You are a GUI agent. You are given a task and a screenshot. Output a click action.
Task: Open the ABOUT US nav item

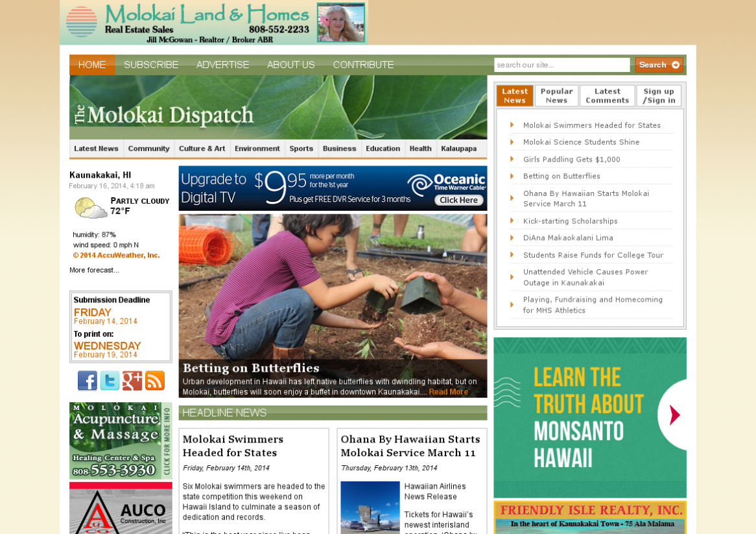(290, 65)
